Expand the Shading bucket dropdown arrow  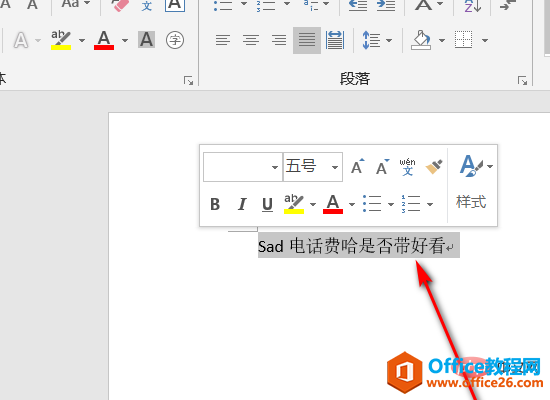pyautogui.click(x=442, y=40)
